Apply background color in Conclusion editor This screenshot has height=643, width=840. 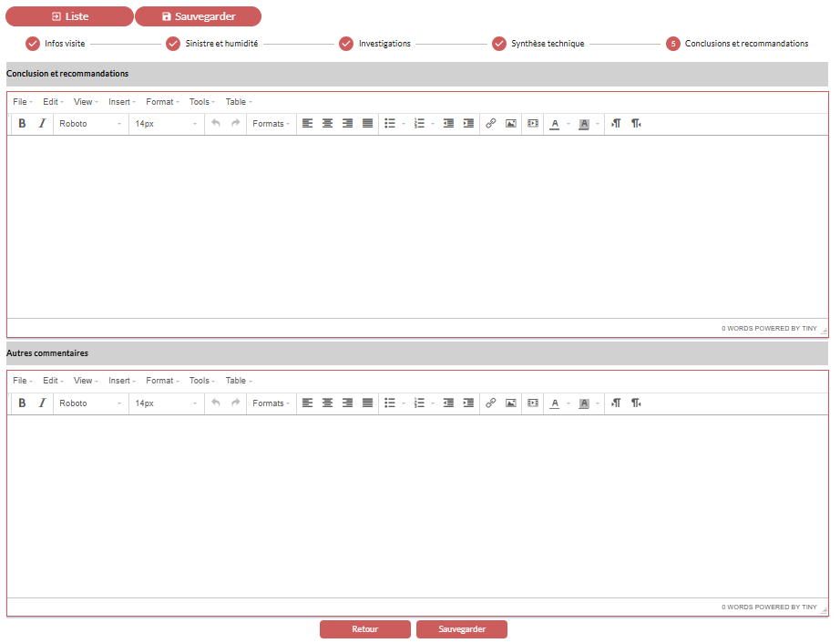584,124
